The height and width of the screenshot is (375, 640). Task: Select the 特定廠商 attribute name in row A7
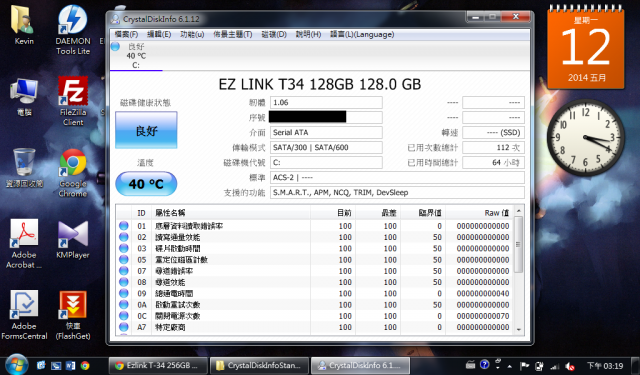[170, 327]
